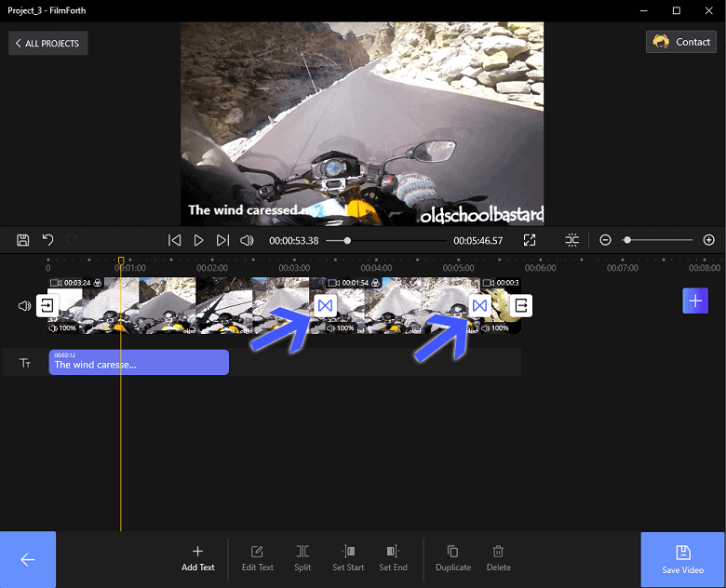This screenshot has width=726, height=588.
Task: Click the intro transition icon at clip start
Action: pos(47,305)
